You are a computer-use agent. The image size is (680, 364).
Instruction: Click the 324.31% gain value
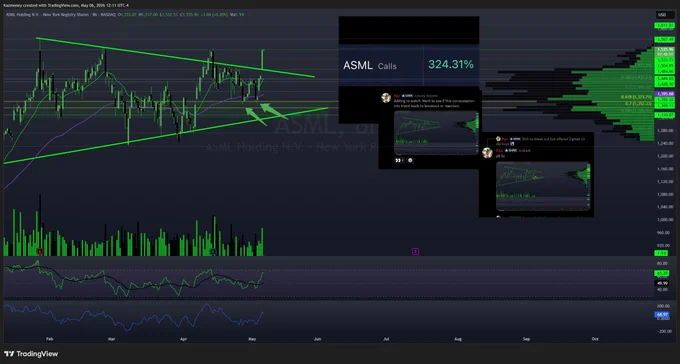pyautogui.click(x=451, y=65)
